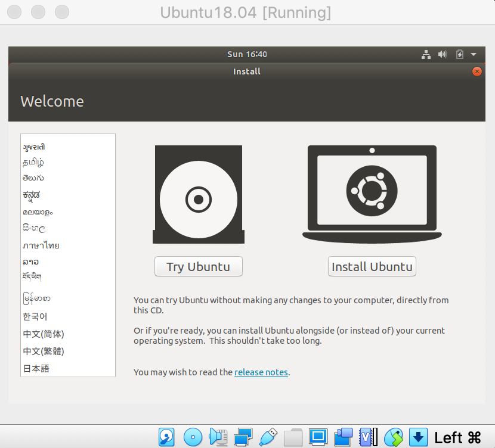The image size is (495, 448).
Task: Click the VirtualBox network adapters icon
Action: point(243,437)
